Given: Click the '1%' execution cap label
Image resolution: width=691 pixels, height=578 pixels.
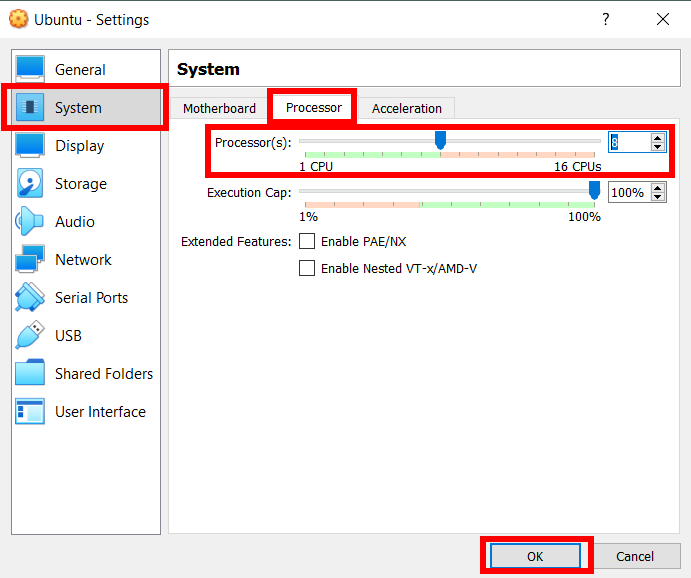Looking at the screenshot, I should [x=308, y=217].
